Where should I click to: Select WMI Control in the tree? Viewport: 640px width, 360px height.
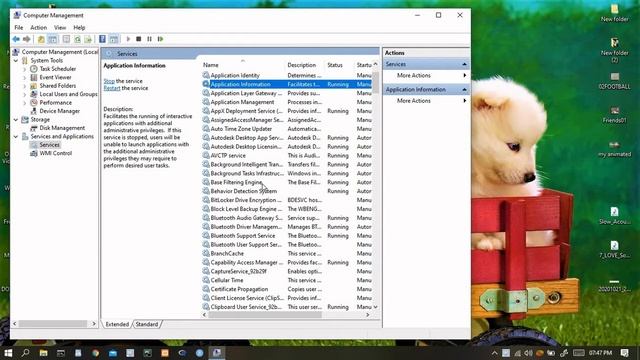[x=56, y=153]
